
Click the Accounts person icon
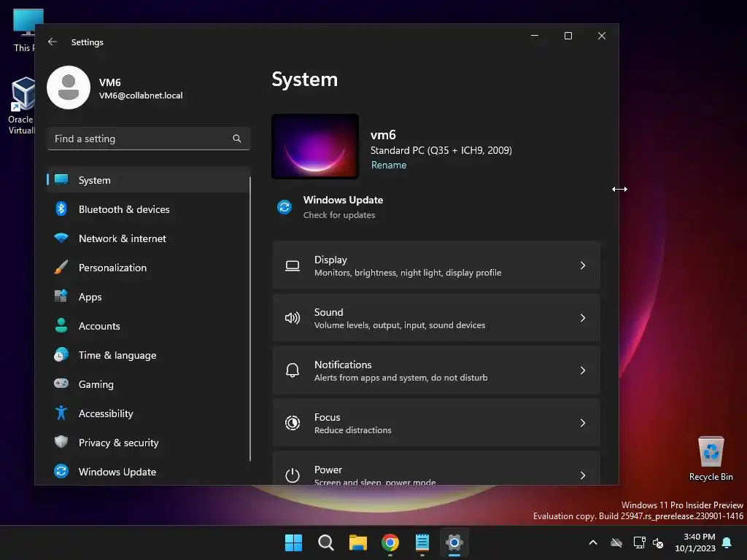[x=61, y=325]
